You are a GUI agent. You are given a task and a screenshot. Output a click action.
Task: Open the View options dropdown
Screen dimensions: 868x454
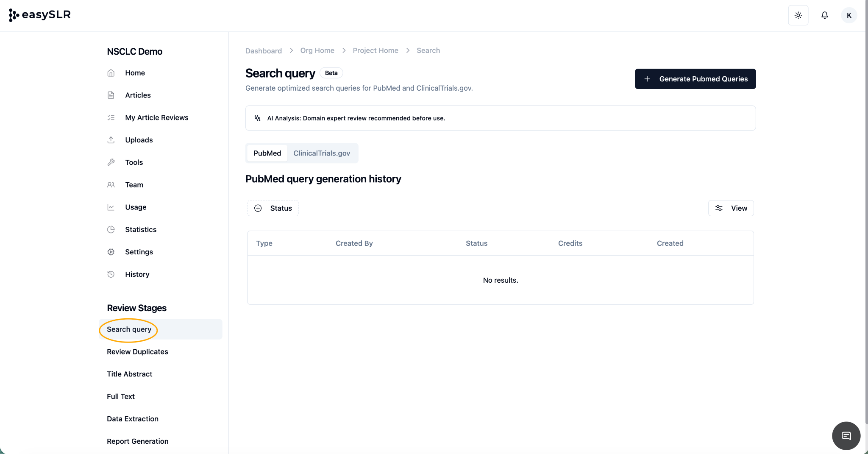pos(731,208)
